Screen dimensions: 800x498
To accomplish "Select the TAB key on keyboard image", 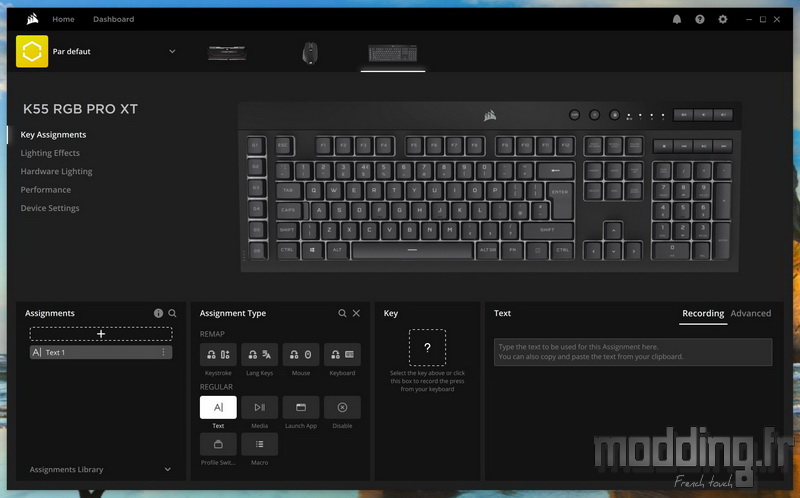I will pos(288,190).
